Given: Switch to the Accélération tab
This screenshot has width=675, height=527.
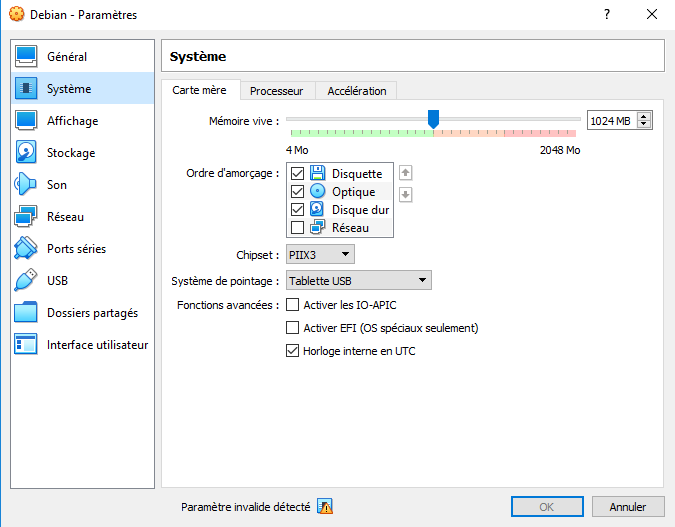Looking at the screenshot, I should pyautogui.click(x=356, y=91).
